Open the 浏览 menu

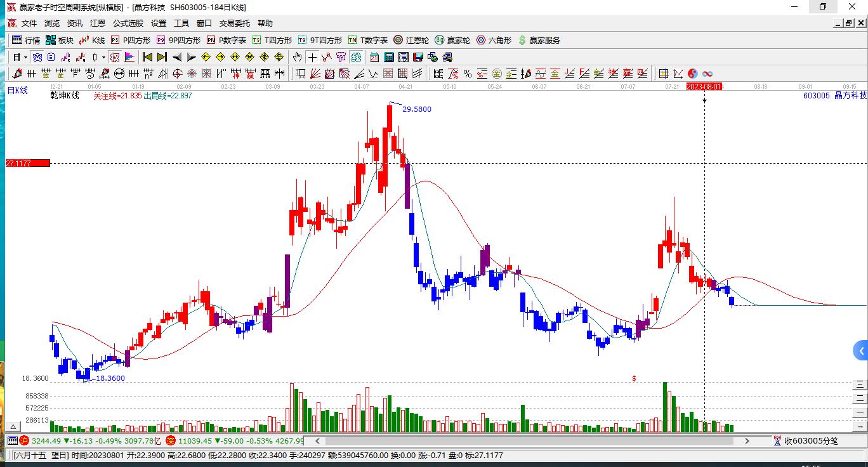[x=52, y=23]
